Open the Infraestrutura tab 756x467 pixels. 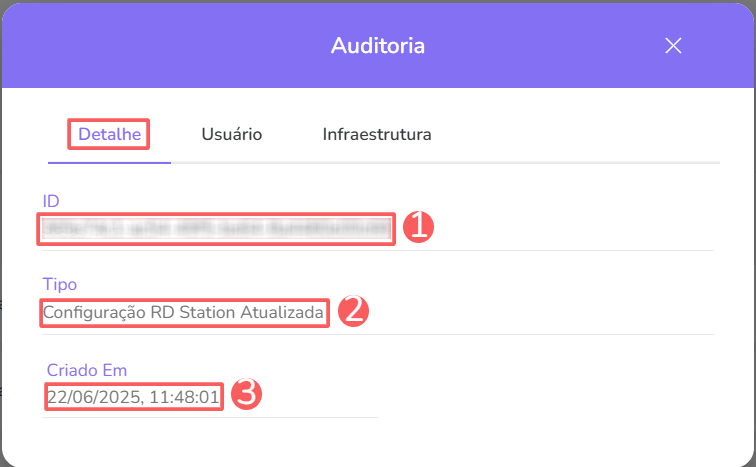pos(377,134)
